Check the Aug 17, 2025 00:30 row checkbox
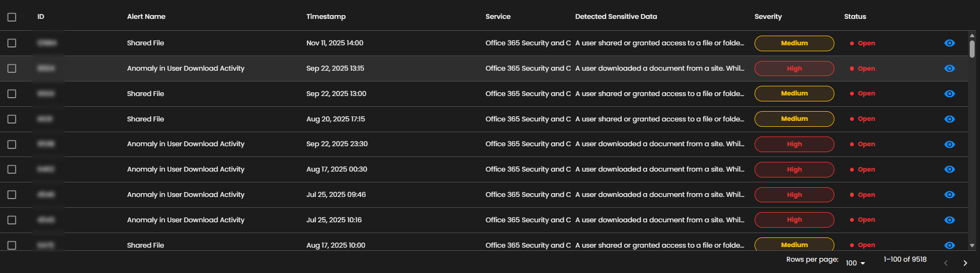980x273 pixels. (x=12, y=169)
